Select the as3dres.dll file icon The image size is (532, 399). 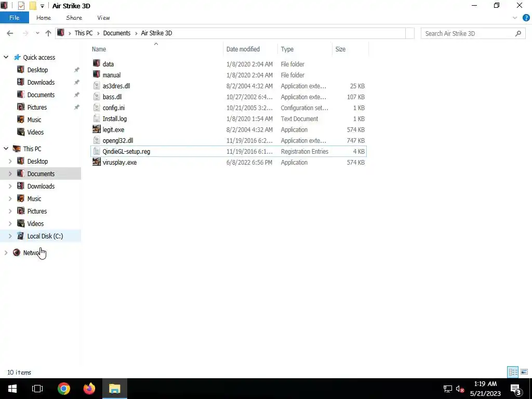coord(97,86)
